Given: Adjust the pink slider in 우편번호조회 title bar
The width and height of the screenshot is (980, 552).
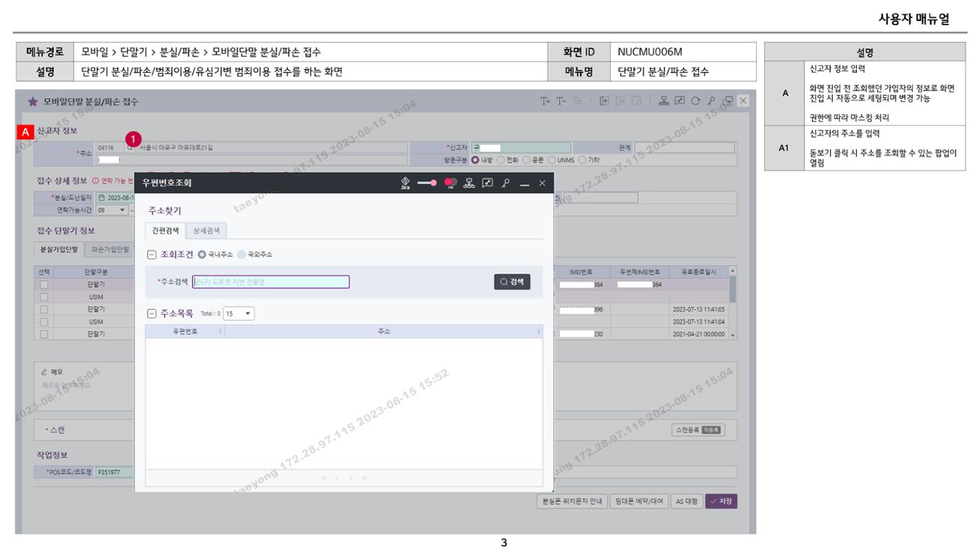Looking at the screenshot, I should point(427,184).
